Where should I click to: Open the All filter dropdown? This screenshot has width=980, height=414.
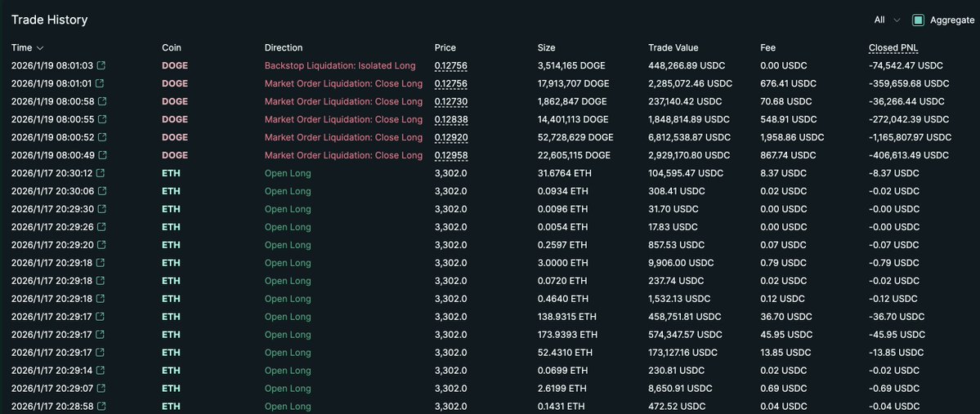tap(887, 20)
